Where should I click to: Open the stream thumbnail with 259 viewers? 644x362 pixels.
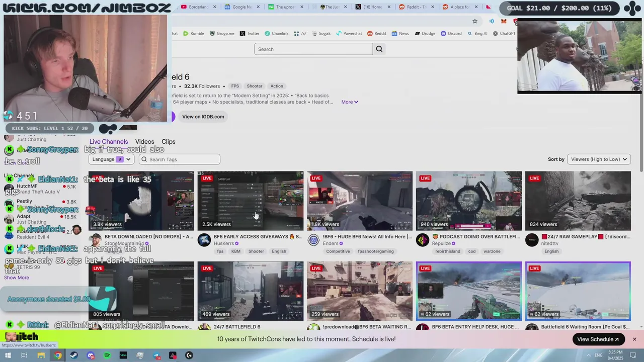point(360,291)
